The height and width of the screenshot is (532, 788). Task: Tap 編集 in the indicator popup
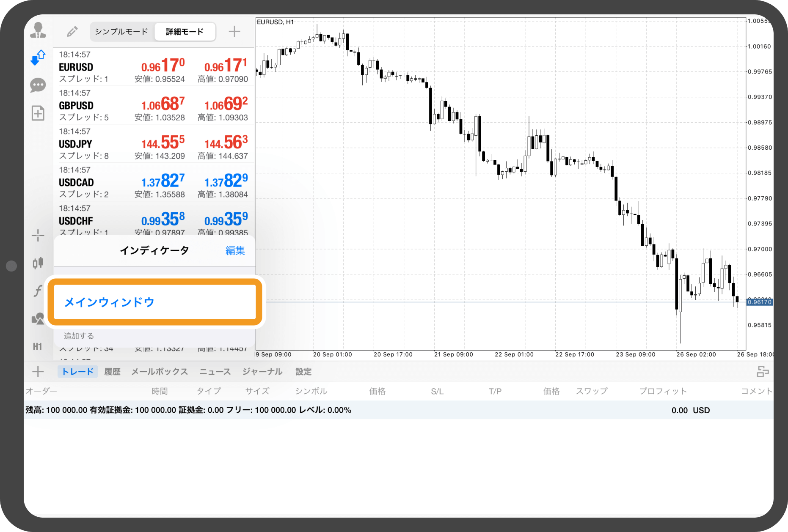click(x=235, y=250)
